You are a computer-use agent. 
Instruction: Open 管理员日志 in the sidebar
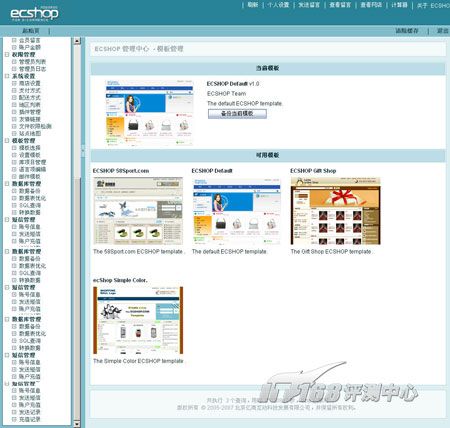(x=32, y=69)
